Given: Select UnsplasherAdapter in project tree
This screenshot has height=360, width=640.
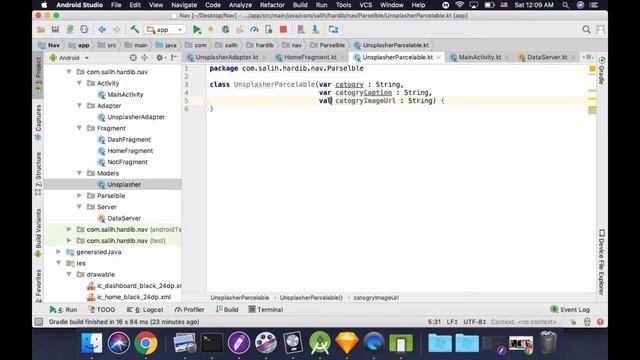Looking at the screenshot, I should [136, 117].
